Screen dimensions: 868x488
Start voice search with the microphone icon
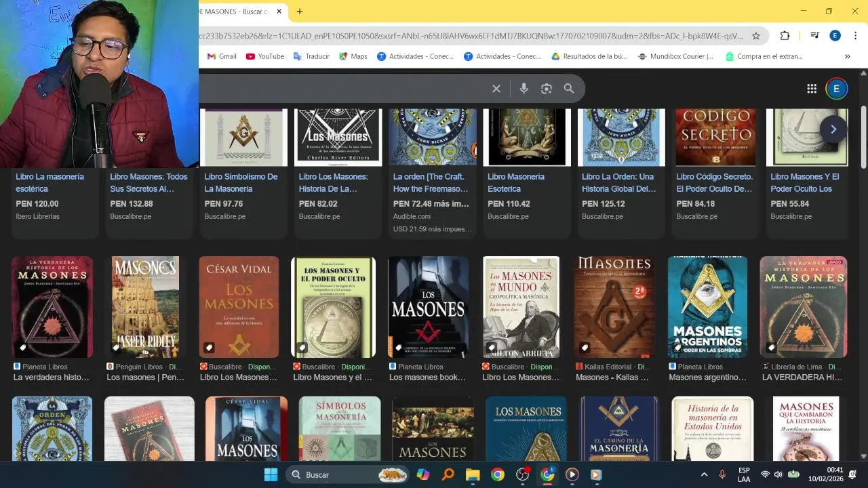click(524, 89)
